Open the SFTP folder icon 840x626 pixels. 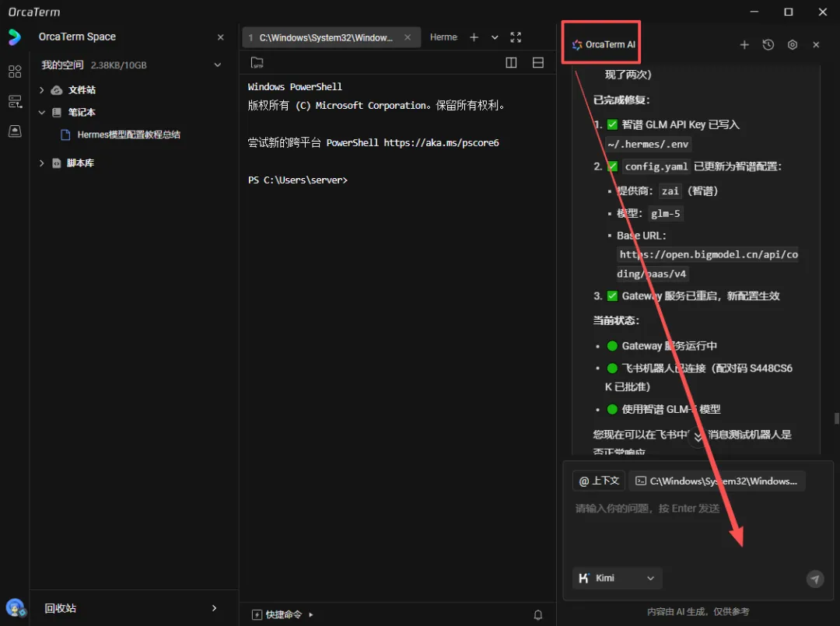point(257,63)
